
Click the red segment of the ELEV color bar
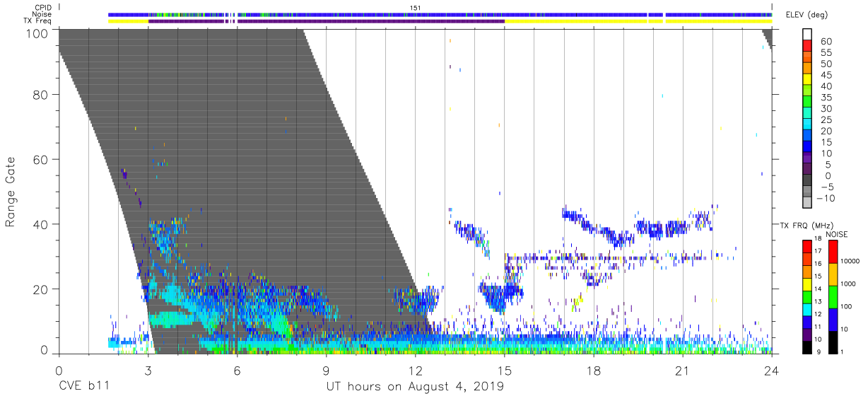click(x=807, y=44)
